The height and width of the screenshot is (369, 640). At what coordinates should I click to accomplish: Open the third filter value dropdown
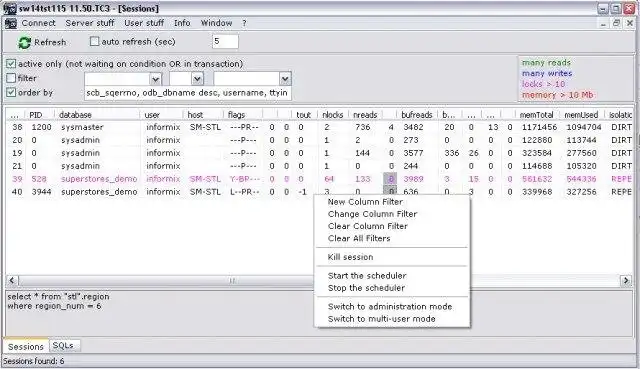(x=285, y=79)
